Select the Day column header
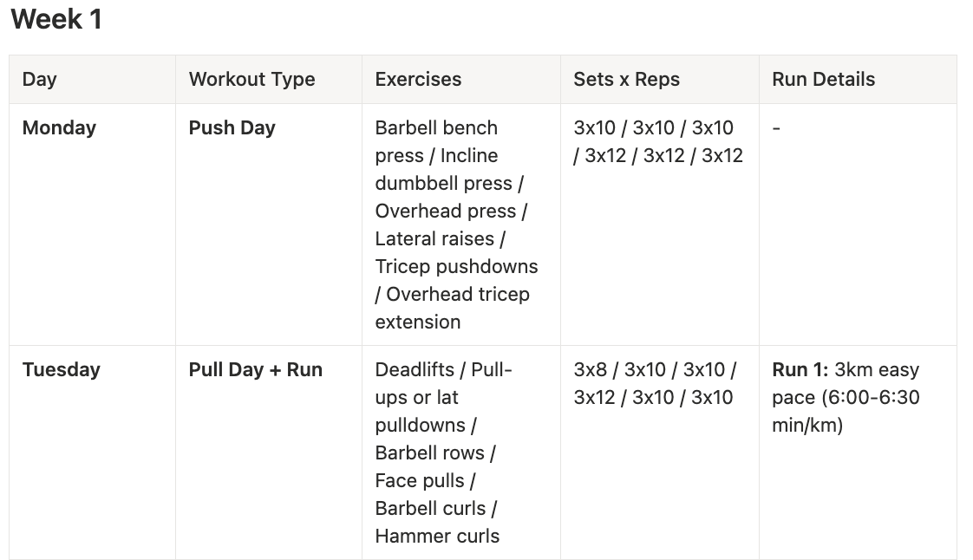This screenshot has width=973, height=560. click(40, 80)
